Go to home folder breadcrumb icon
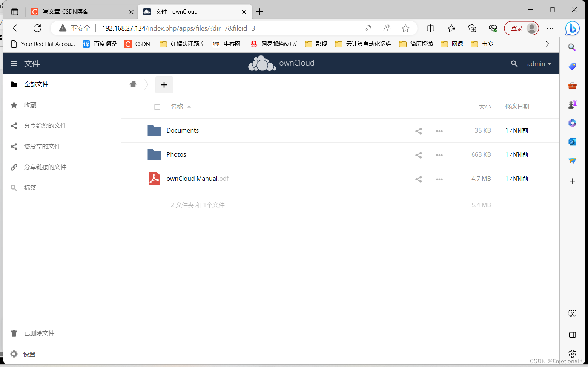This screenshot has height=367, width=588. 133,84
